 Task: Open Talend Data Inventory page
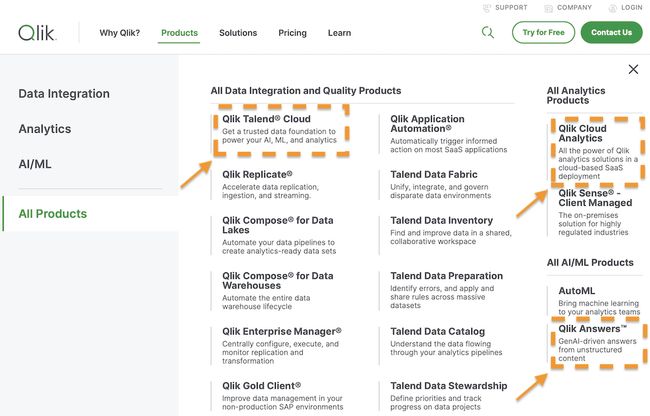point(441,220)
